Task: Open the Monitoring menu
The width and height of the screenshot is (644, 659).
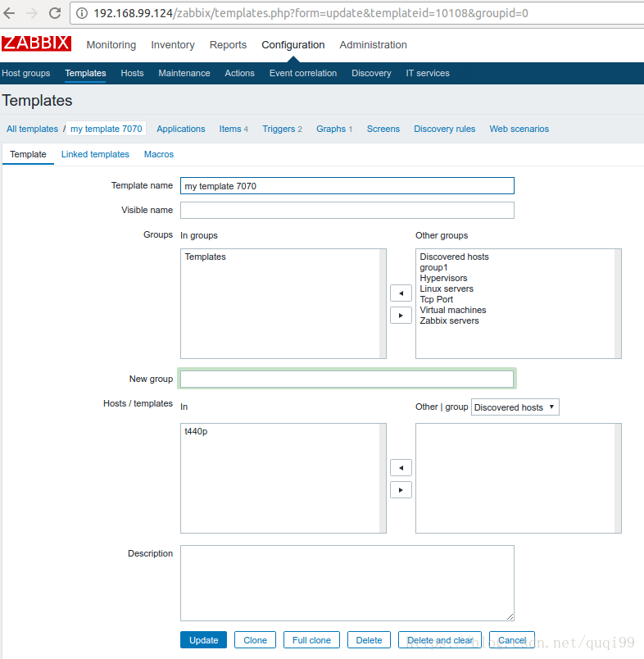Action: pos(111,45)
